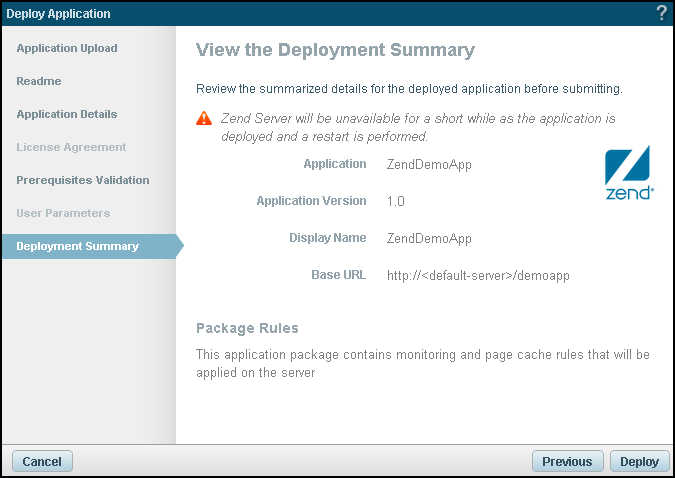This screenshot has height=478, width=675.
Task: Select the Deployment Summary step
Action: [x=78, y=246]
